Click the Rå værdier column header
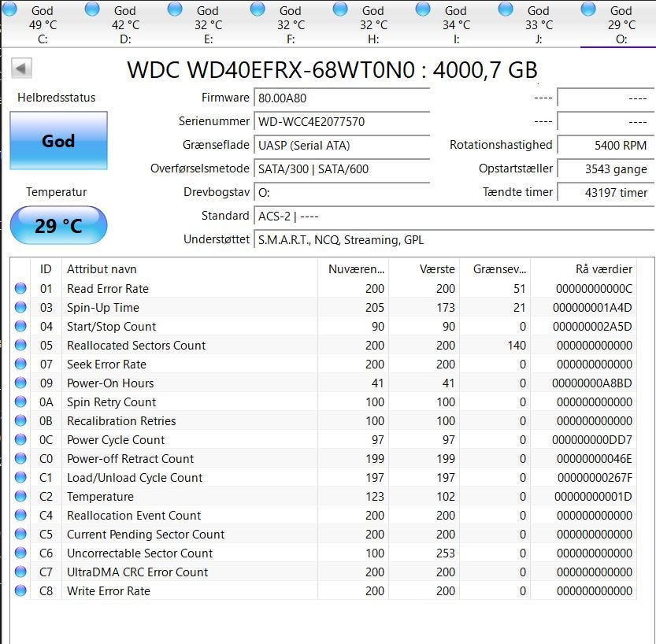Image resolution: width=656 pixels, height=644 pixels. coord(584,269)
